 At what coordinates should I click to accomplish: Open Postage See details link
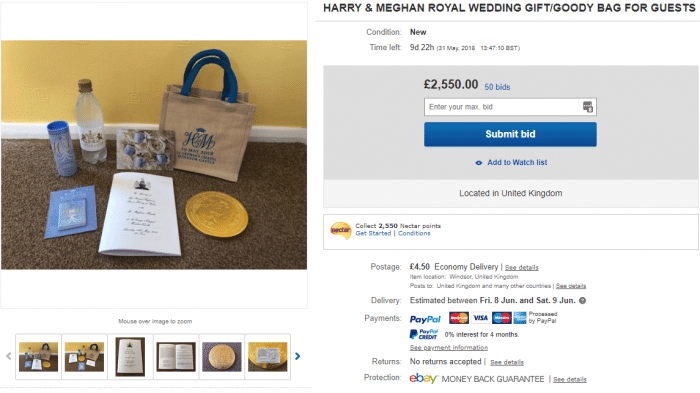521,268
